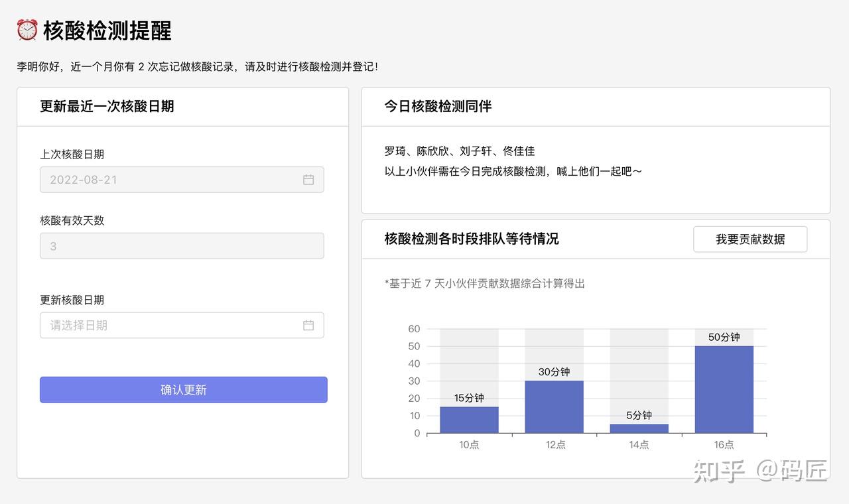
Task: Click the 10点 x-axis label
Action: click(469, 445)
